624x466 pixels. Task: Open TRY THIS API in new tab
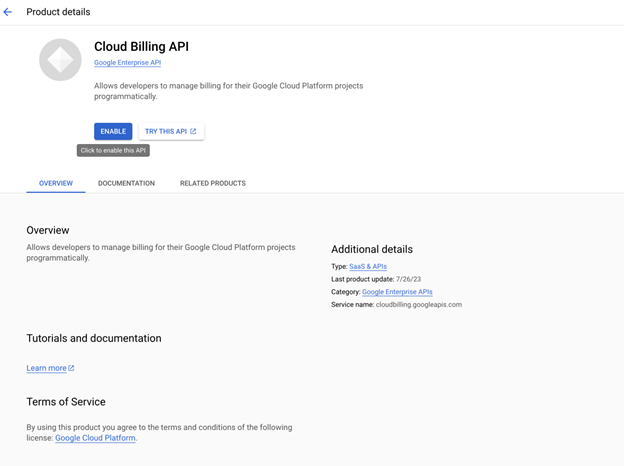click(171, 131)
